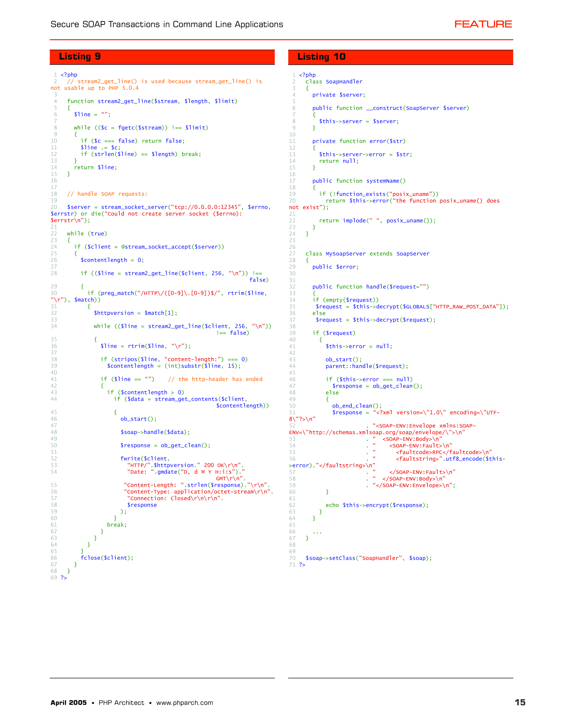Click the 'echo $this->encrypt($response);' line

pyautogui.click(x=377, y=505)
